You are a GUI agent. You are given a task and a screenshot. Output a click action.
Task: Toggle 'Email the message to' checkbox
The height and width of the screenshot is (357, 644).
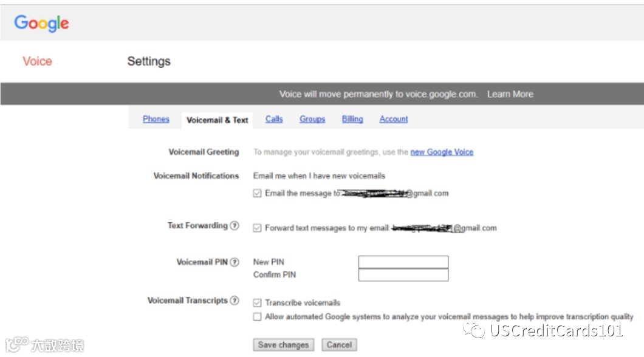(x=257, y=193)
